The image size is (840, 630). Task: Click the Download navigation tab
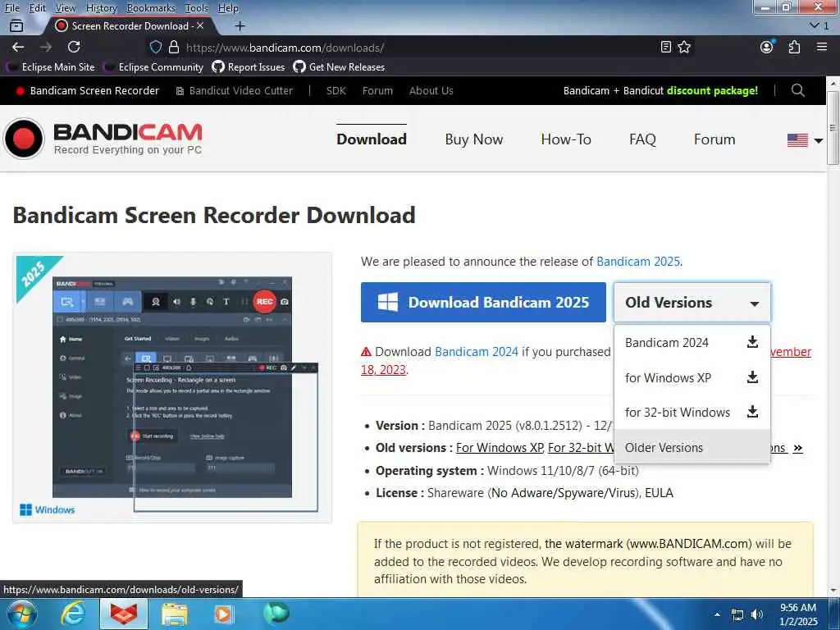(x=372, y=139)
